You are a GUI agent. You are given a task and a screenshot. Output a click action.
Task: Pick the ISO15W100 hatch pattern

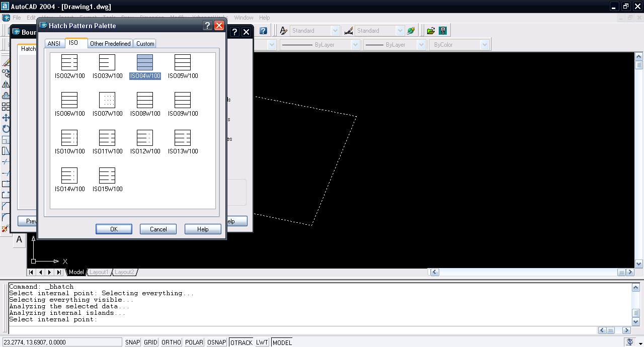tap(107, 176)
